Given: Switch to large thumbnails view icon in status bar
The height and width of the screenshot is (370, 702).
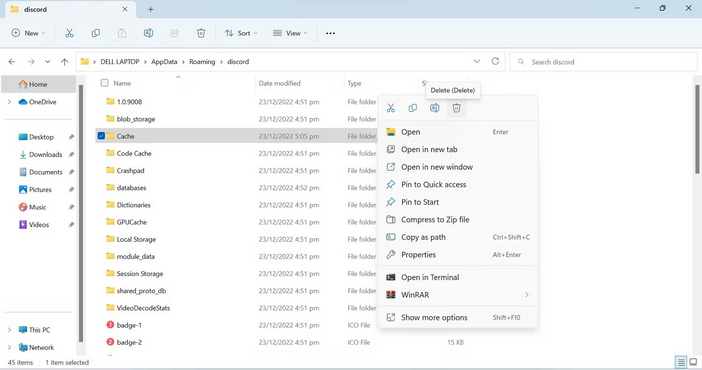Looking at the screenshot, I should click(693, 362).
